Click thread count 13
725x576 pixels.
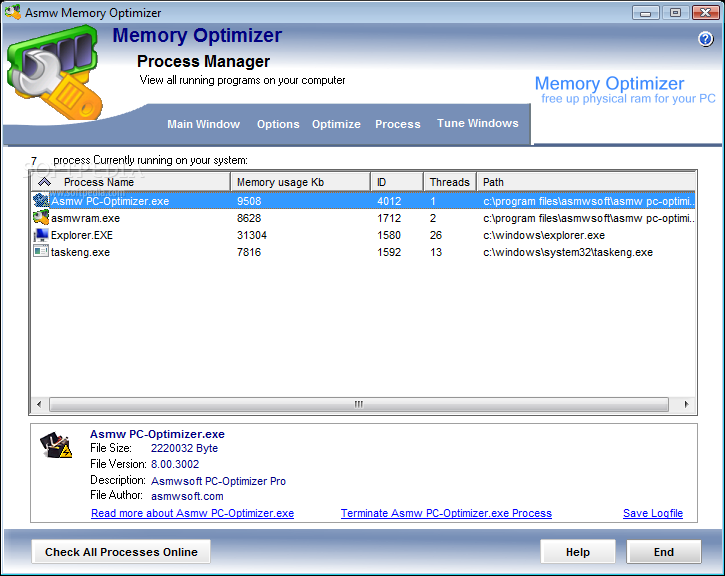pyautogui.click(x=436, y=252)
